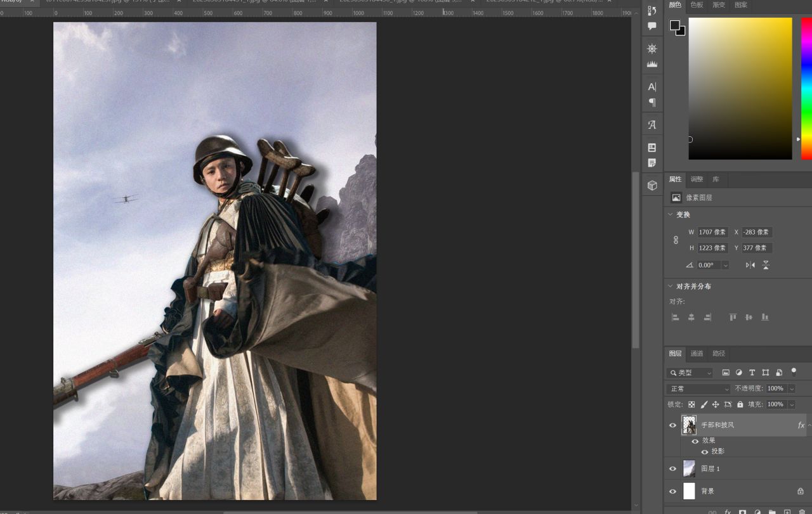This screenshot has height=514, width=812.
Task: Open the 正常 blend mode dropdown
Action: [x=699, y=389]
